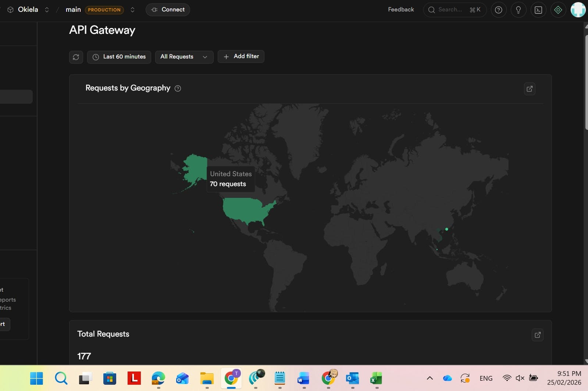Expand the Okiela project switcher

coord(47,10)
